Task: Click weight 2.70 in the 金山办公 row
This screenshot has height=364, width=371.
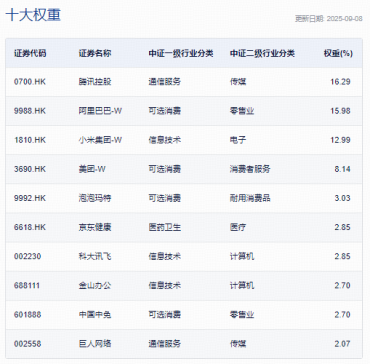Action: (343, 286)
